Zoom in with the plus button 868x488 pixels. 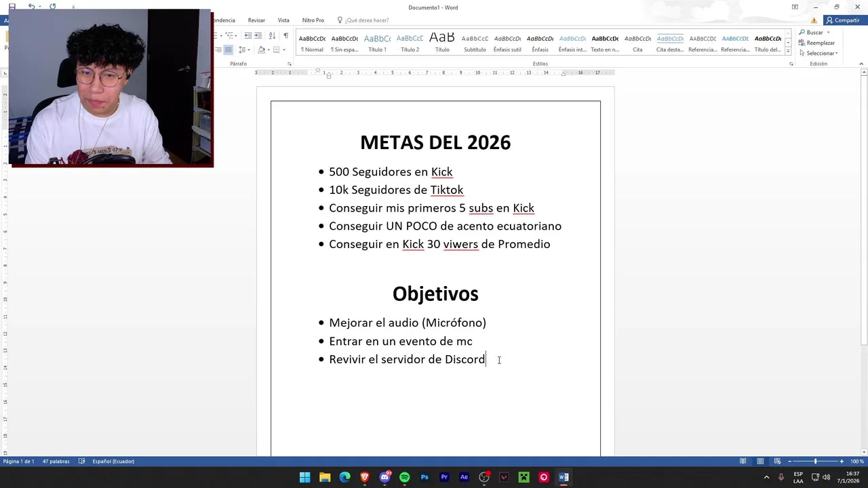[x=842, y=462]
